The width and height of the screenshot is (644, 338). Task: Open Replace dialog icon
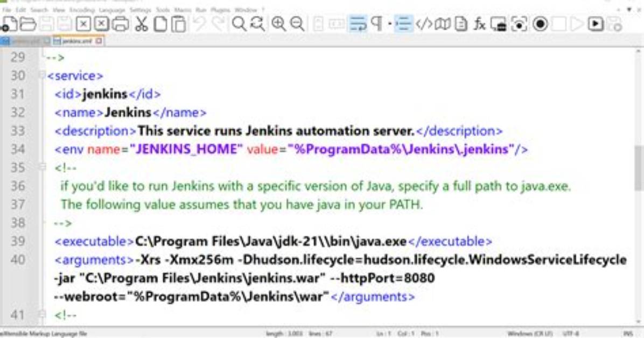tap(257, 24)
